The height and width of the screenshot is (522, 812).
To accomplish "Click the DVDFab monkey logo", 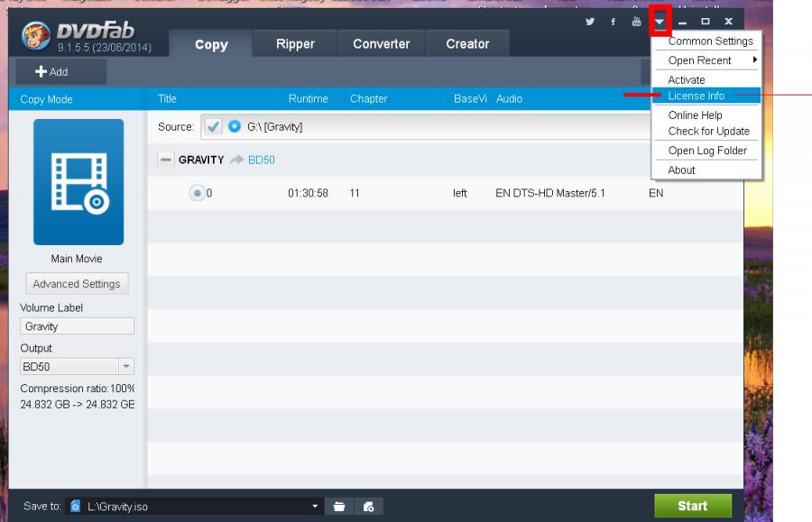I will click(x=36, y=35).
